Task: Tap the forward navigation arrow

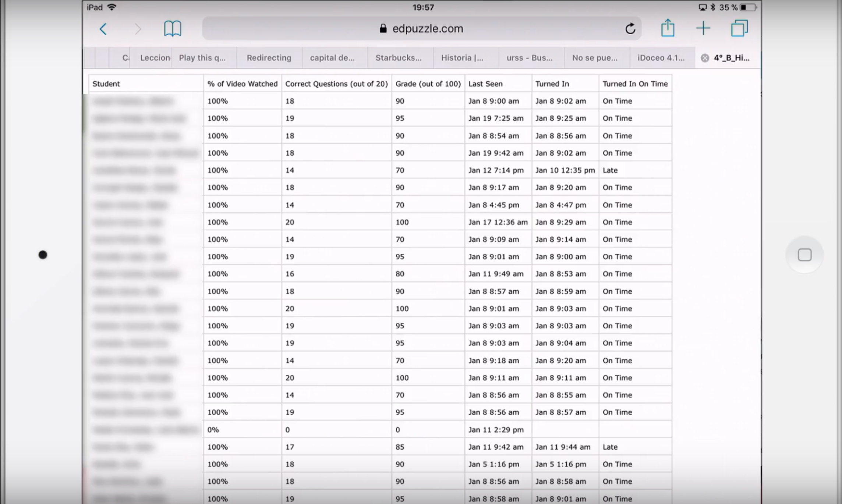Action: click(138, 29)
